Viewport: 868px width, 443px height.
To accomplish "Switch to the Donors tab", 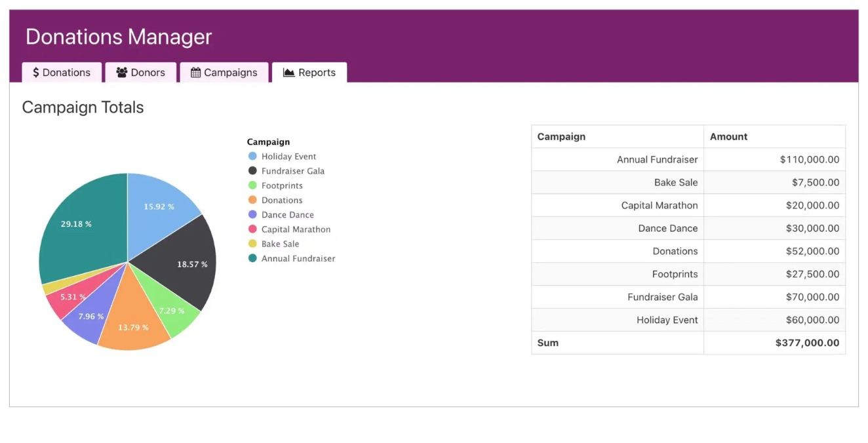I will point(140,73).
